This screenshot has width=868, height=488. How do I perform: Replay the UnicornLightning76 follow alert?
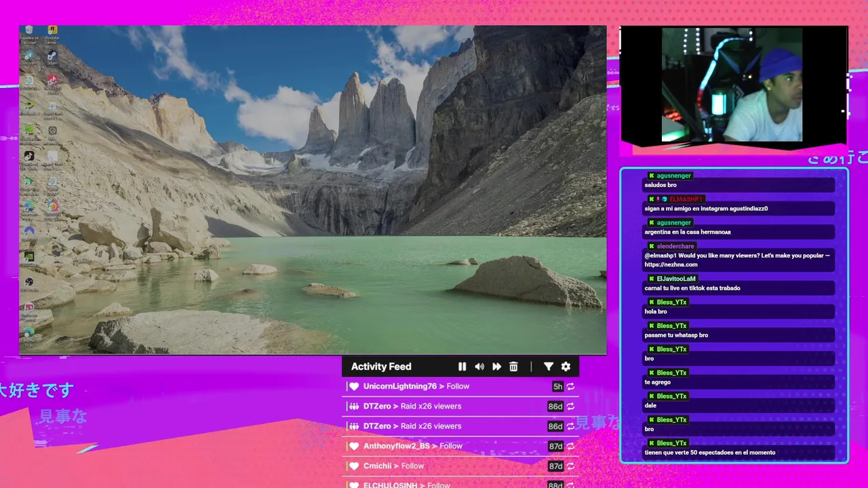[571, 386]
